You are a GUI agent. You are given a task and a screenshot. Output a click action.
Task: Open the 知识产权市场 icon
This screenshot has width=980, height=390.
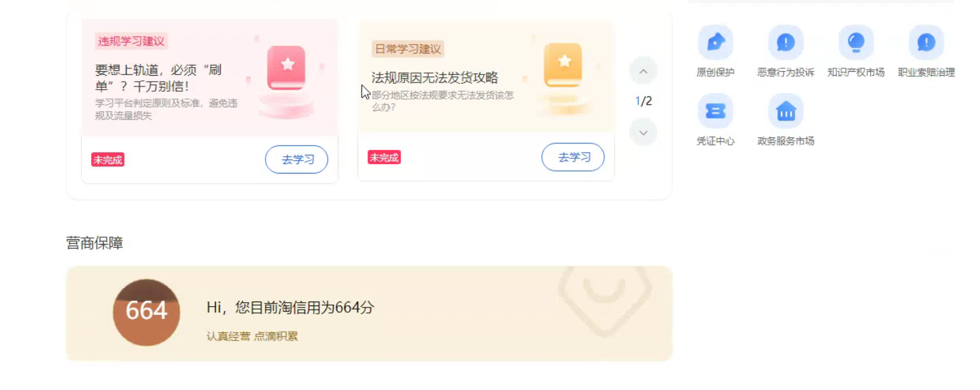point(856,42)
